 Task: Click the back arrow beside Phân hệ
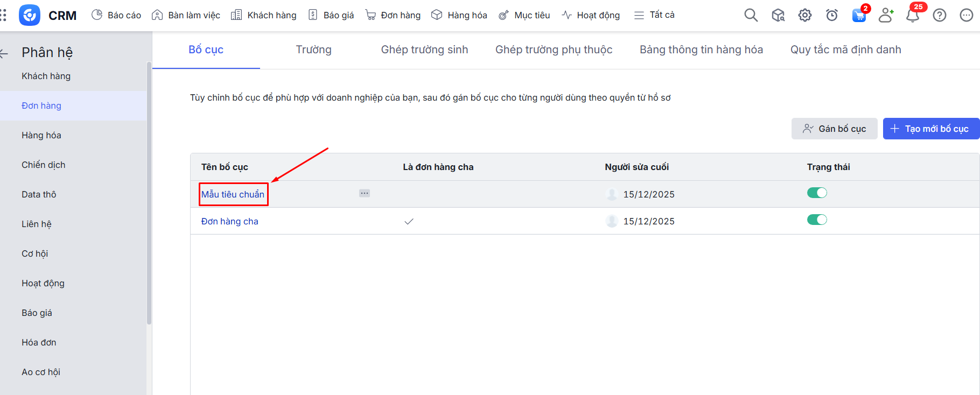point(4,53)
